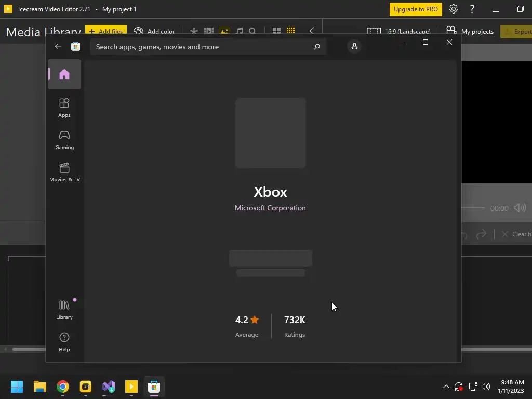Open the volume tray icon
The width and height of the screenshot is (532, 399).
click(x=486, y=387)
